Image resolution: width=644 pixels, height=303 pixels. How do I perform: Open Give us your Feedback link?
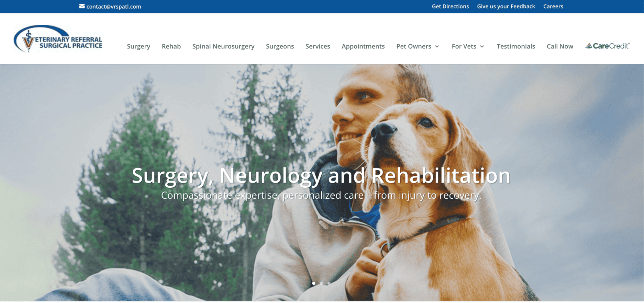tap(506, 6)
